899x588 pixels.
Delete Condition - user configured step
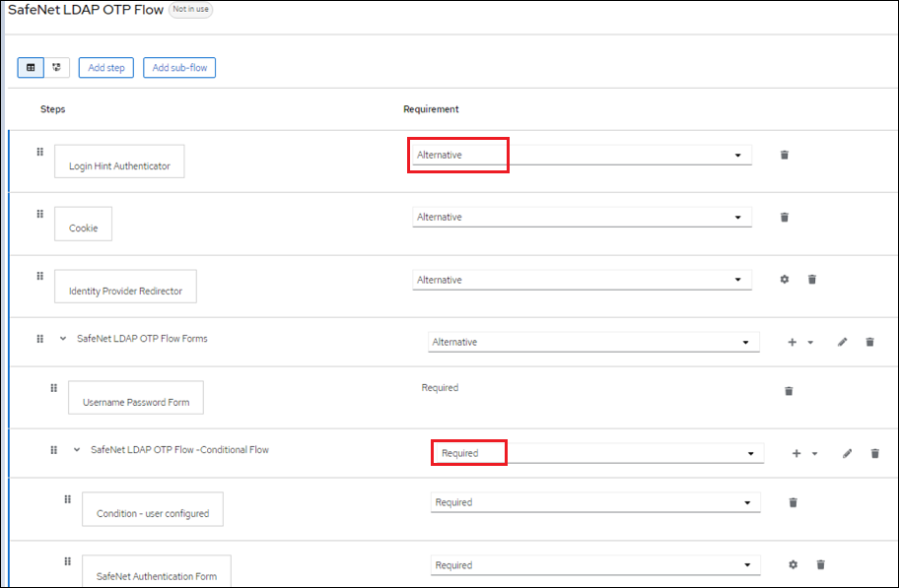coord(793,502)
